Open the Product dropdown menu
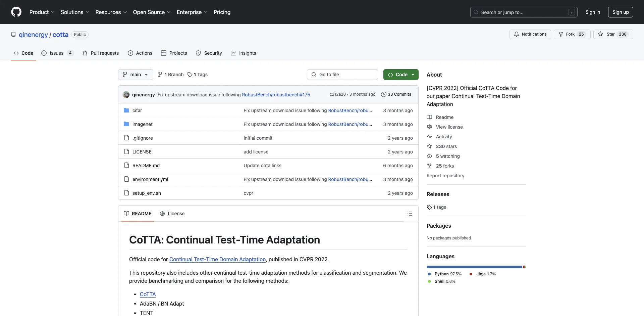644x316 pixels. [42, 12]
